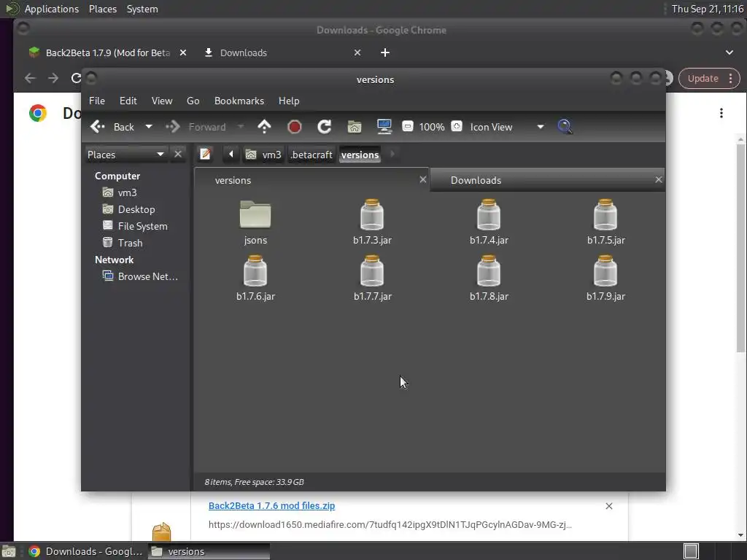Click the mediafire download URL in Chrome
The image size is (747, 560).
[x=390, y=525]
